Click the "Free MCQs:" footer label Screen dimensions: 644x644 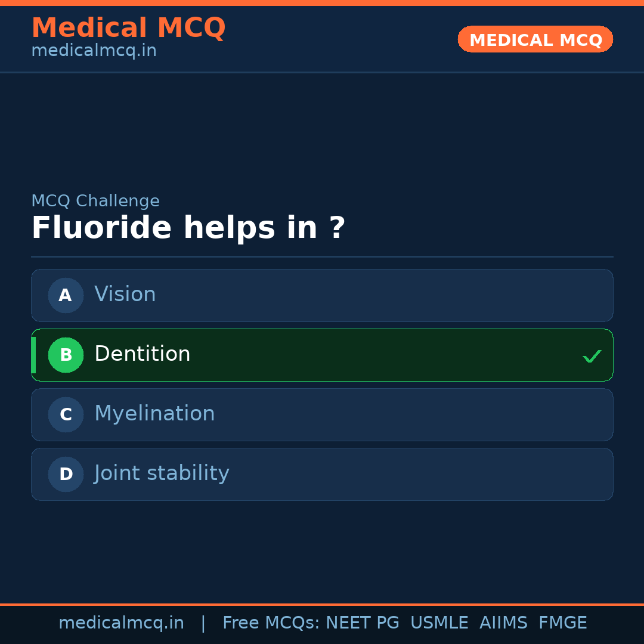click(x=271, y=623)
